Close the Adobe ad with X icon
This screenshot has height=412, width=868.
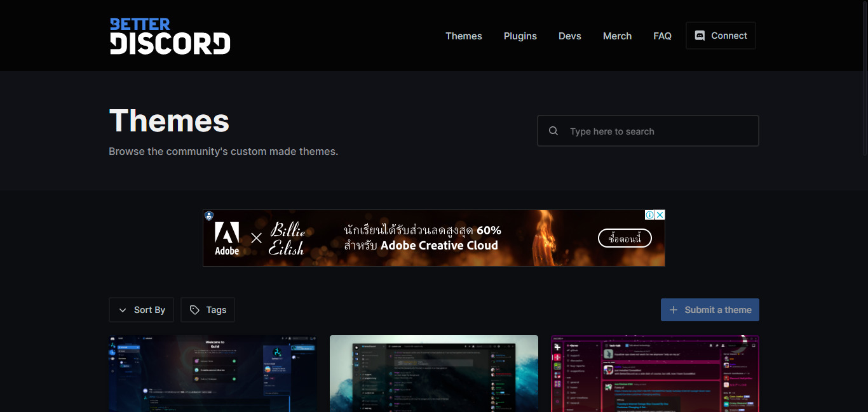click(x=660, y=215)
